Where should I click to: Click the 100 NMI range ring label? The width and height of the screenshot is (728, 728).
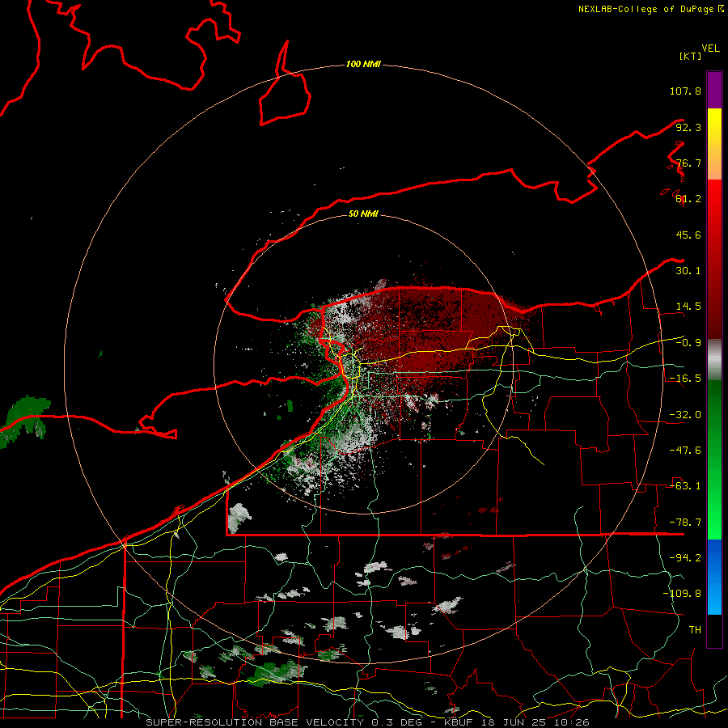(363, 64)
